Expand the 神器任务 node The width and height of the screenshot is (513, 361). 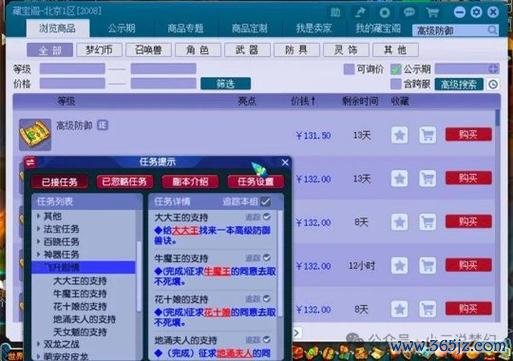coord(39,254)
